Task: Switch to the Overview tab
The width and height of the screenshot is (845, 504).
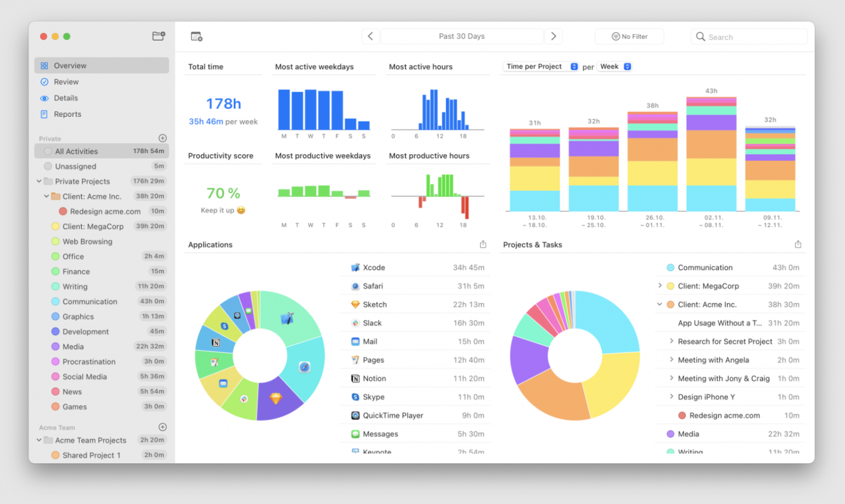Action: tap(70, 65)
